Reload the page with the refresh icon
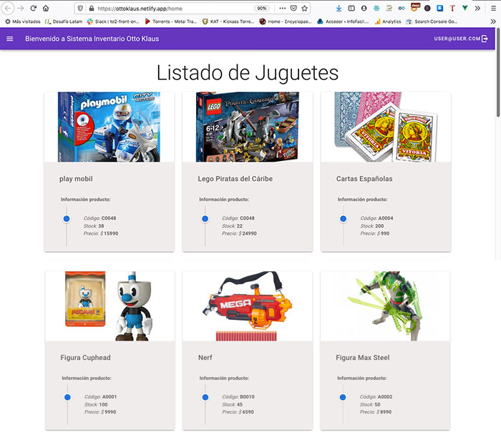Screen dimensions: 501x448 (x=33, y=9)
